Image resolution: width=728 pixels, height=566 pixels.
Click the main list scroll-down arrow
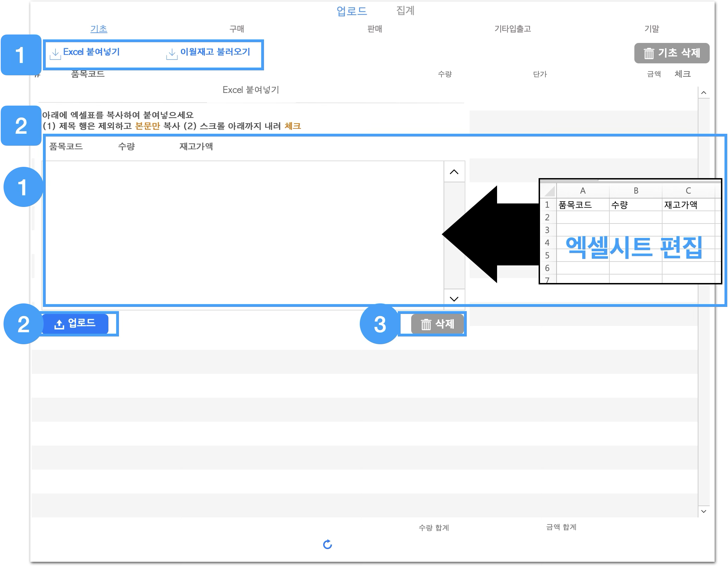click(x=703, y=511)
